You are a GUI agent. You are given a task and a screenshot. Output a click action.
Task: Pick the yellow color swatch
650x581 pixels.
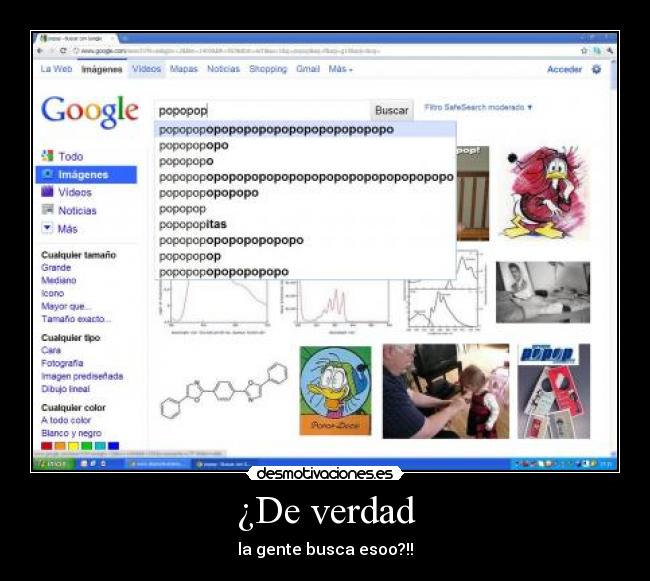tap(73, 446)
